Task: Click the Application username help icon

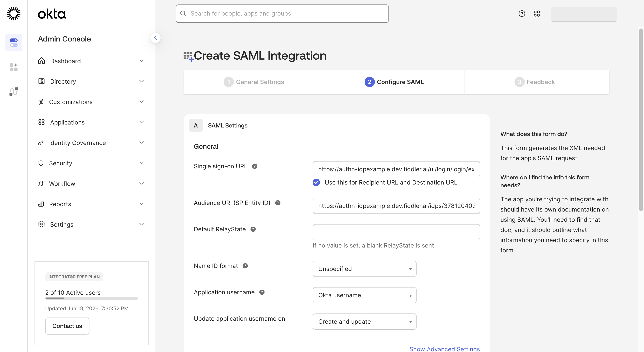Action: coord(262,292)
